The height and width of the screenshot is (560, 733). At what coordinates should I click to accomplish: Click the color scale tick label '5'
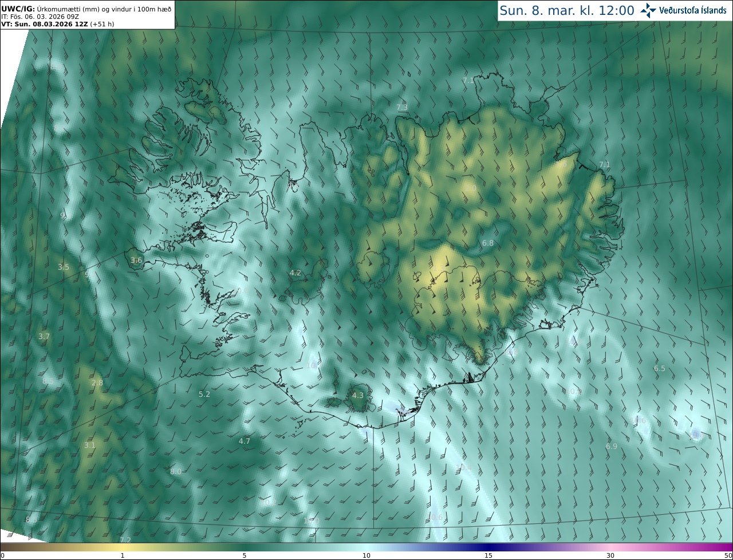click(245, 556)
